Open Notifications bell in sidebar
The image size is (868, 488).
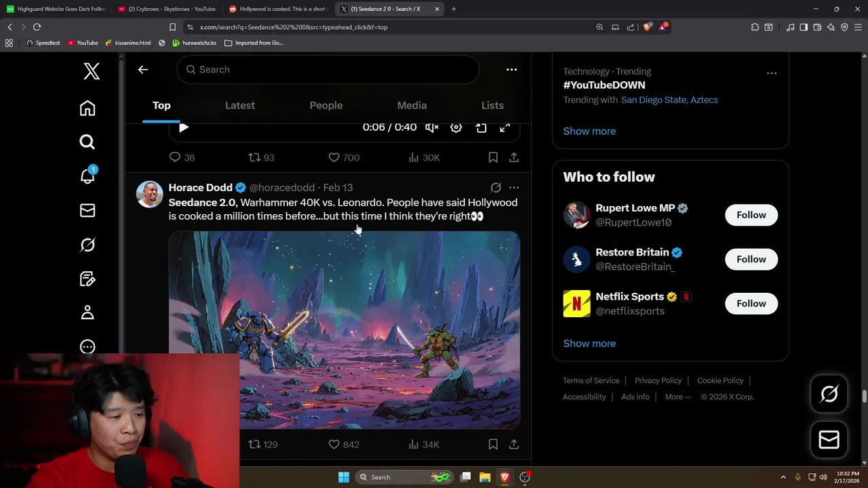pos(87,176)
